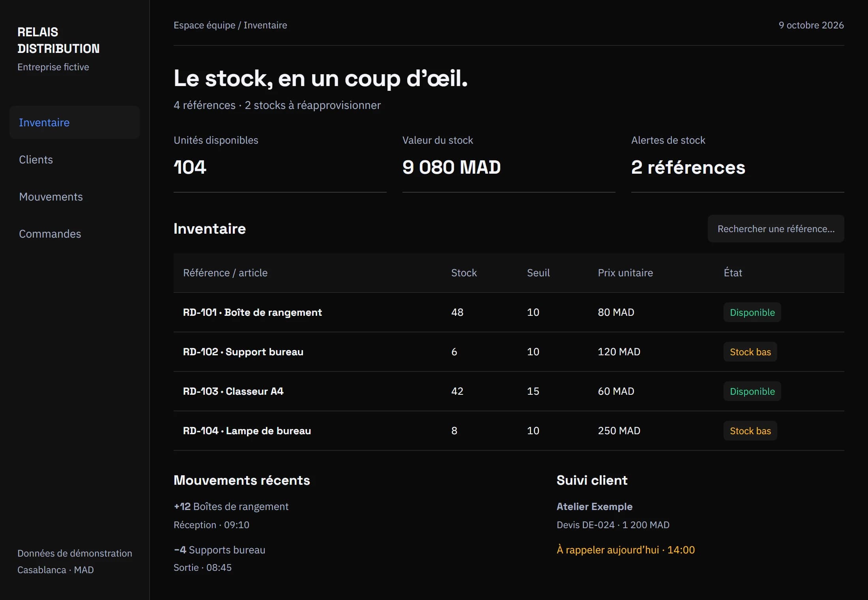Click the Stock column header

464,273
